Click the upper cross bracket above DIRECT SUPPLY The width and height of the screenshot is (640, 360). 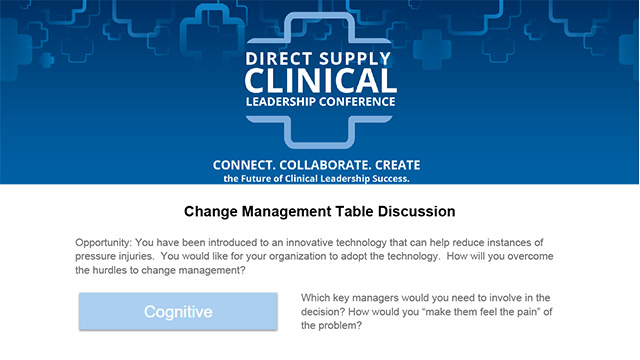320,28
